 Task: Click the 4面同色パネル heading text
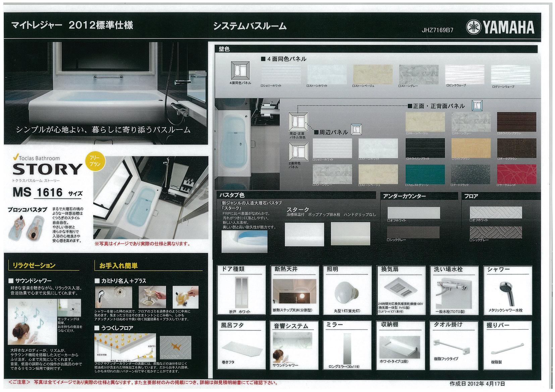[x=287, y=59]
